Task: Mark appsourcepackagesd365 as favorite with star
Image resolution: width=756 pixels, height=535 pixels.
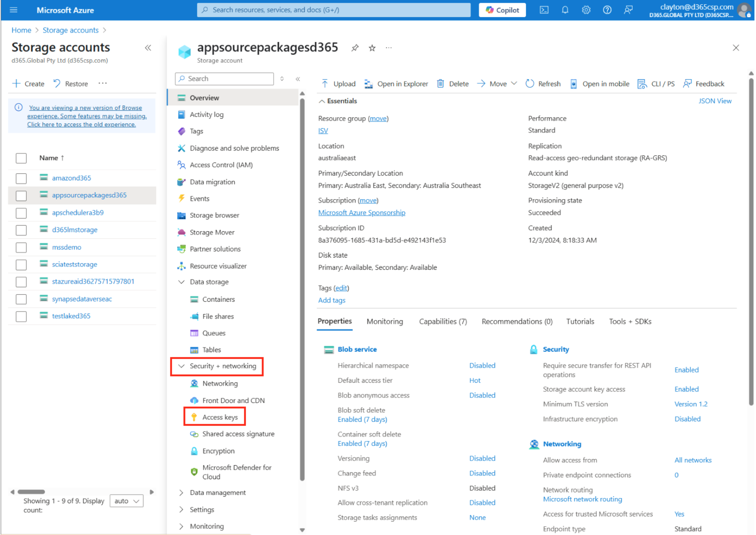Action: point(372,48)
